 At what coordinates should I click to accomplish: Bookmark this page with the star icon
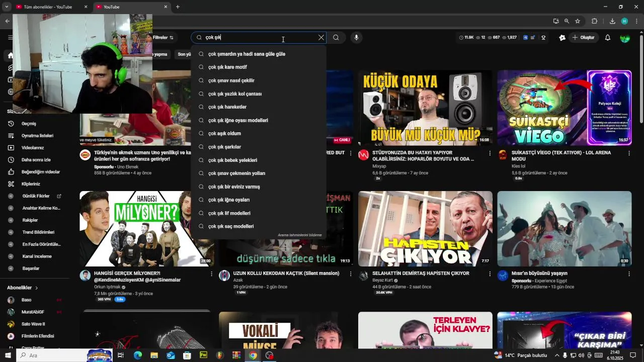pyautogui.click(x=578, y=21)
